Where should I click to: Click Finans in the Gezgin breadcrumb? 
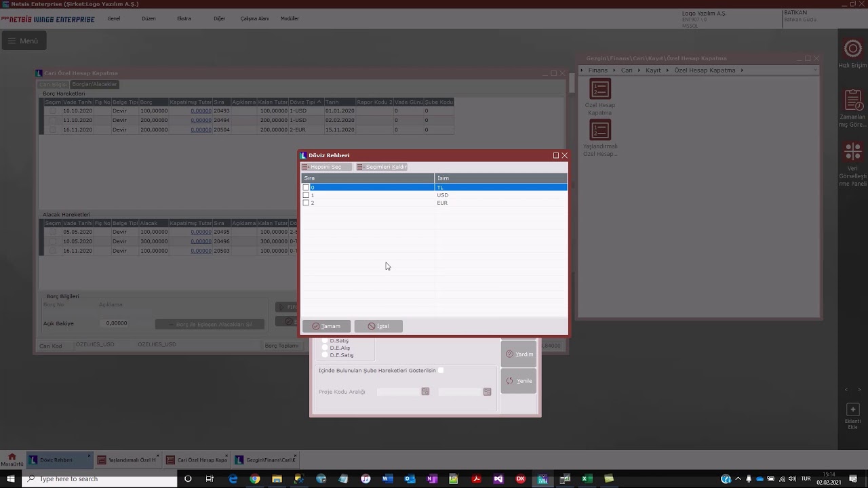coord(598,70)
